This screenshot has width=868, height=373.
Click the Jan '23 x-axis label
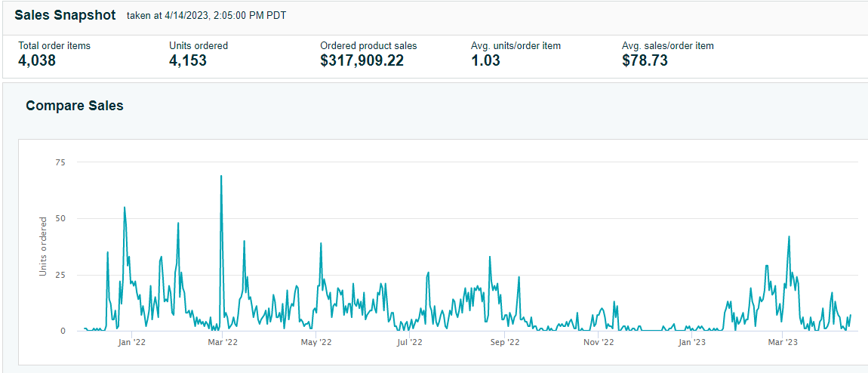pyautogui.click(x=692, y=343)
